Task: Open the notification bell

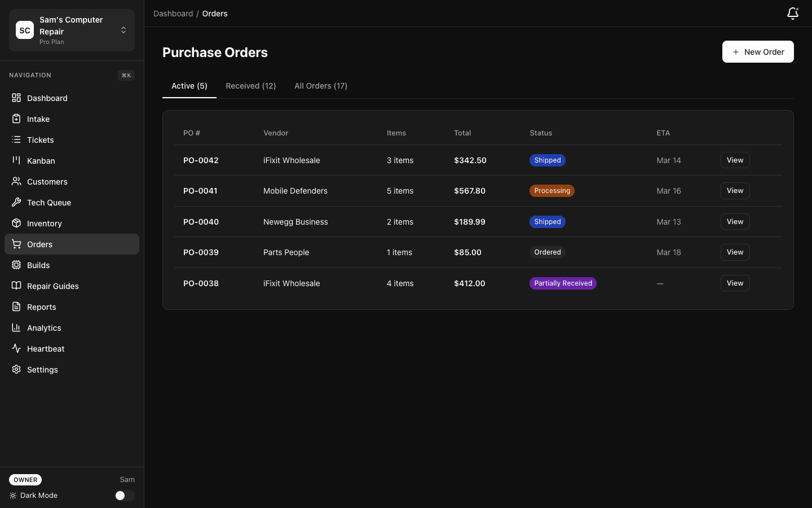Action: click(x=793, y=14)
